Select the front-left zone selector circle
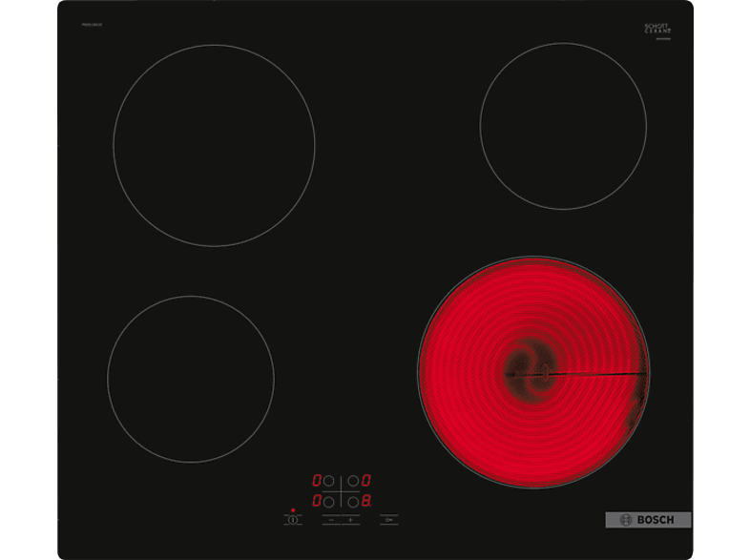The width and height of the screenshot is (750, 560). click(x=329, y=500)
